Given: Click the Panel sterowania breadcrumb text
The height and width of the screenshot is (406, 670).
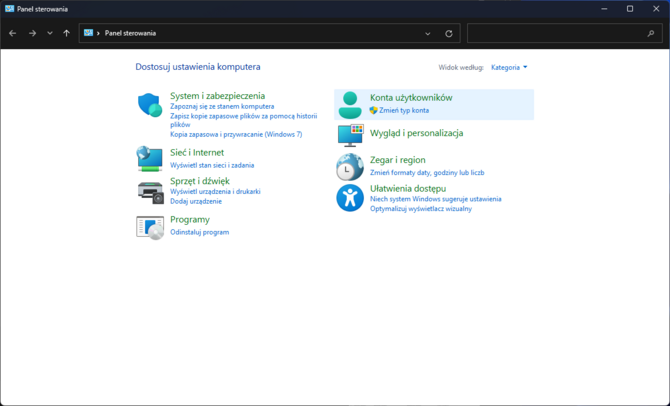Looking at the screenshot, I should pyautogui.click(x=130, y=33).
